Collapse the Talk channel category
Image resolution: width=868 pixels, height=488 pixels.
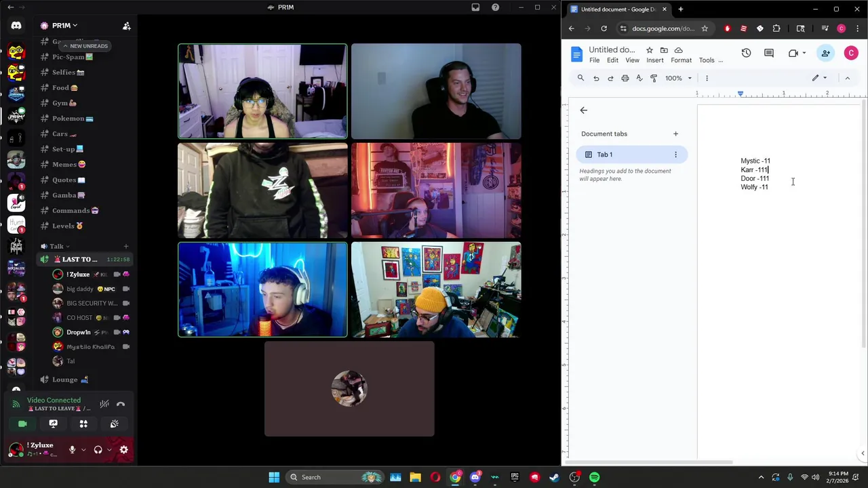56,246
